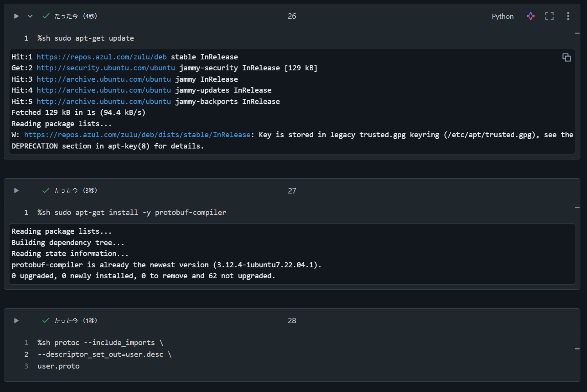Click the green success checkmark in cell 26
Screen dimensions: 587x392
(46, 16)
